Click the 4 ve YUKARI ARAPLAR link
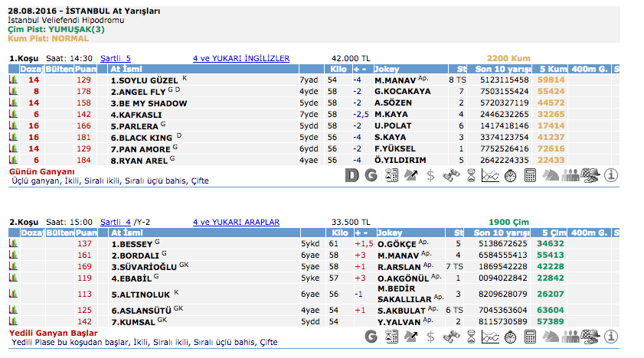This screenshot has width=644, height=358. [236, 222]
